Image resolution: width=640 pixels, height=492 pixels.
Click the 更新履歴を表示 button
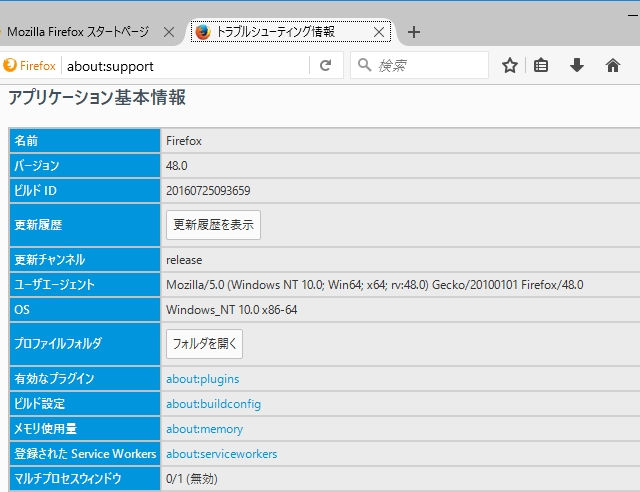click(213, 225)
